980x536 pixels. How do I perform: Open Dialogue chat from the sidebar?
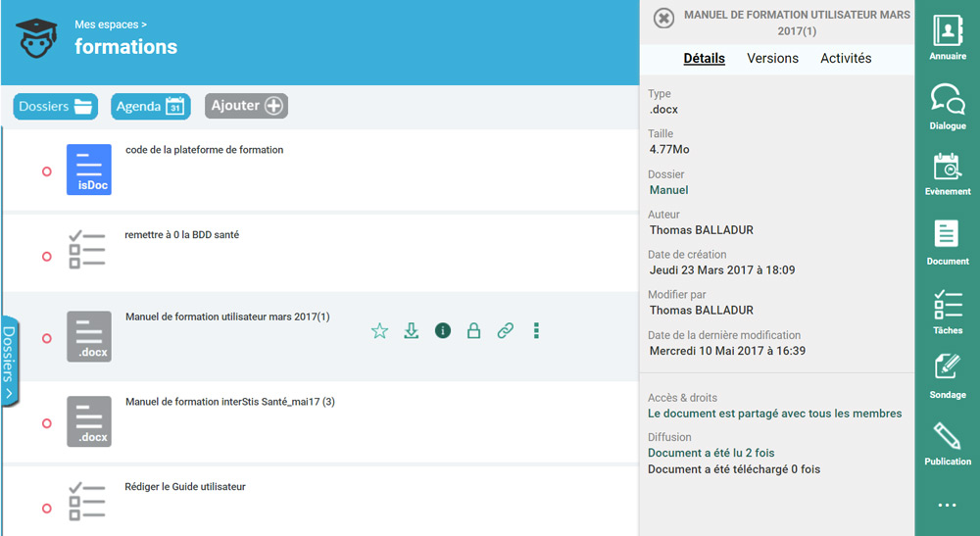point(947,106)
